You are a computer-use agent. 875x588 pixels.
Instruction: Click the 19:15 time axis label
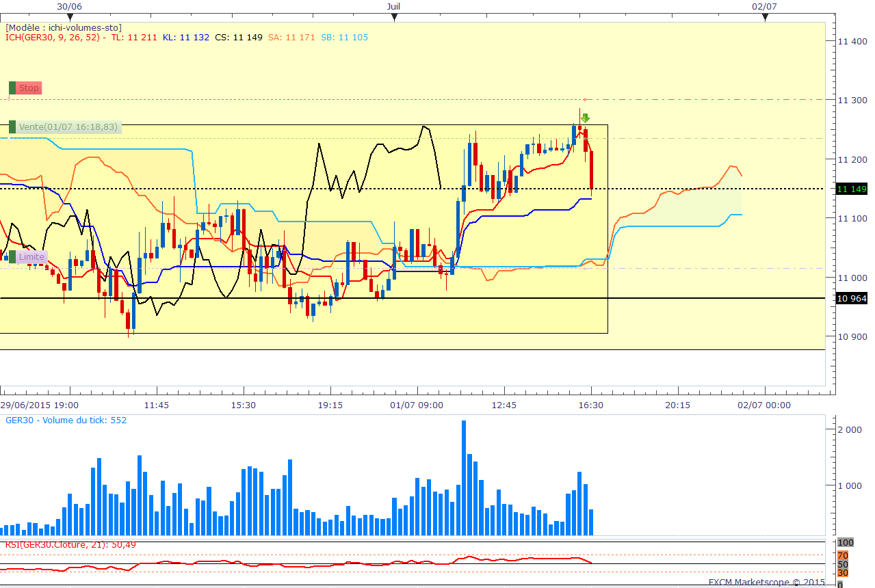[x=330, y=405]
